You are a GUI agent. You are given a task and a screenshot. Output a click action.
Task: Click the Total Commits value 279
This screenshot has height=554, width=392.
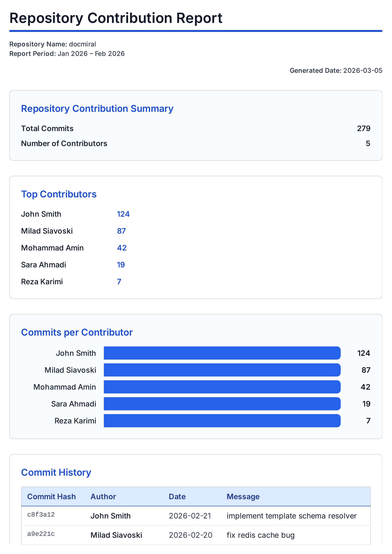[x=364, y=128]
